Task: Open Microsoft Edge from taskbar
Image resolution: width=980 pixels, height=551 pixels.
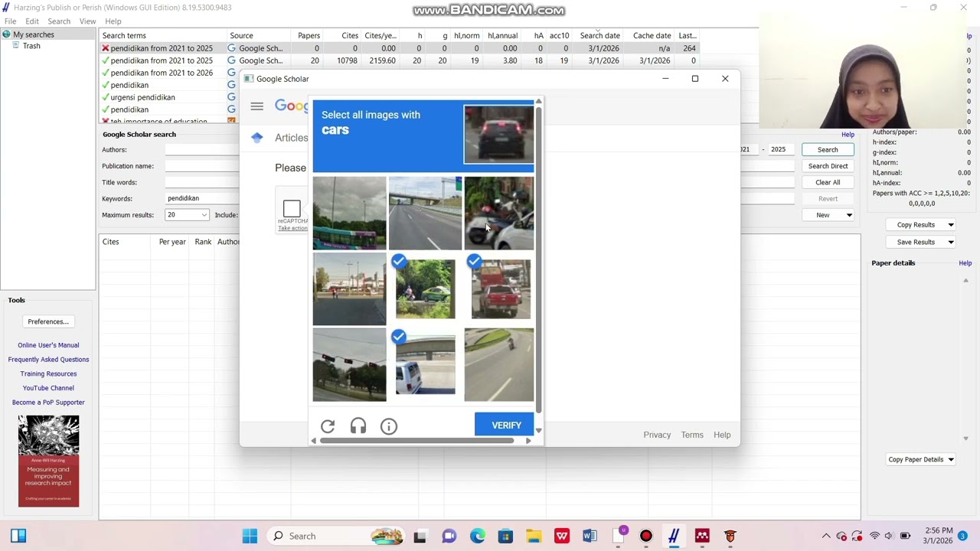Action: click(x=478, y=536)
